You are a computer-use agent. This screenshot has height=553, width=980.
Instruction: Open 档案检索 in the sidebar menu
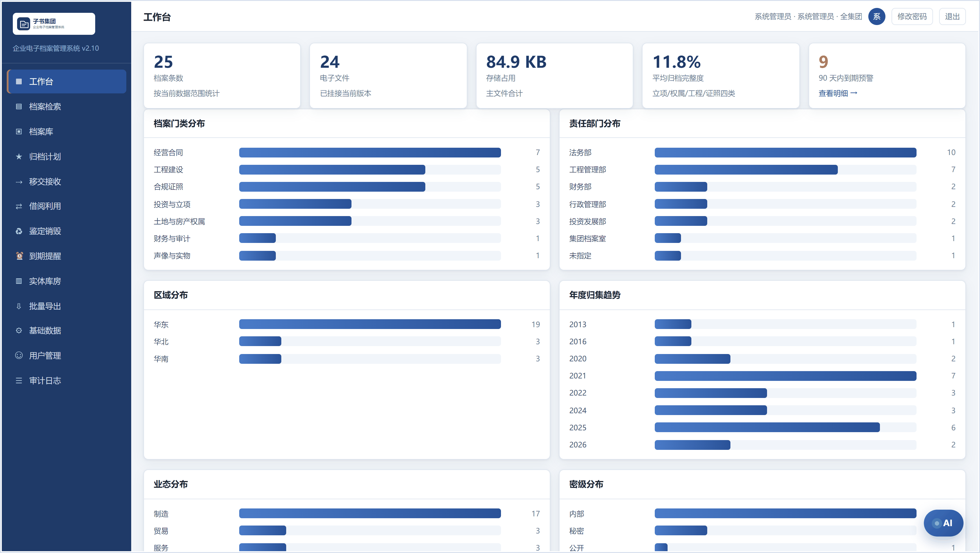pos(67,107)
